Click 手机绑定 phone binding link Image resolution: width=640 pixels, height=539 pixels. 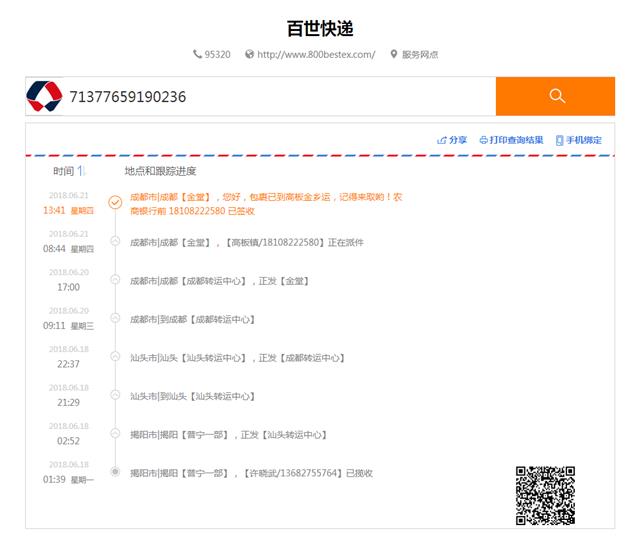(x=584, y=140)
